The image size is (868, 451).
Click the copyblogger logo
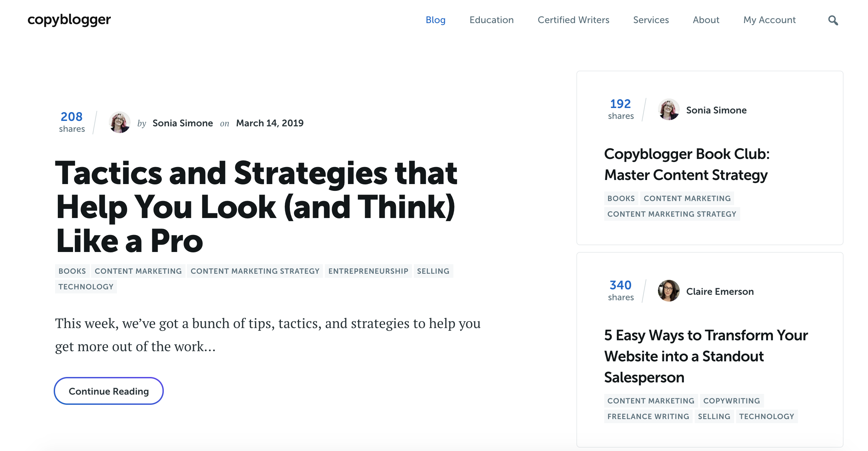tap(69, 20)
